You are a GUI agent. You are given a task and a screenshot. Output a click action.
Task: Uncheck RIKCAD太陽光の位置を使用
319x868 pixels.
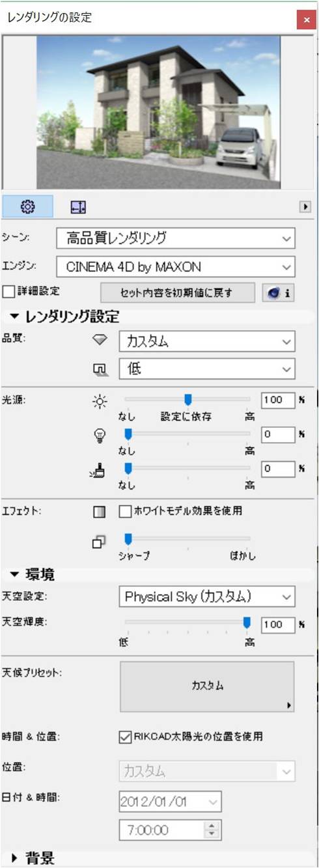point(126,737)
